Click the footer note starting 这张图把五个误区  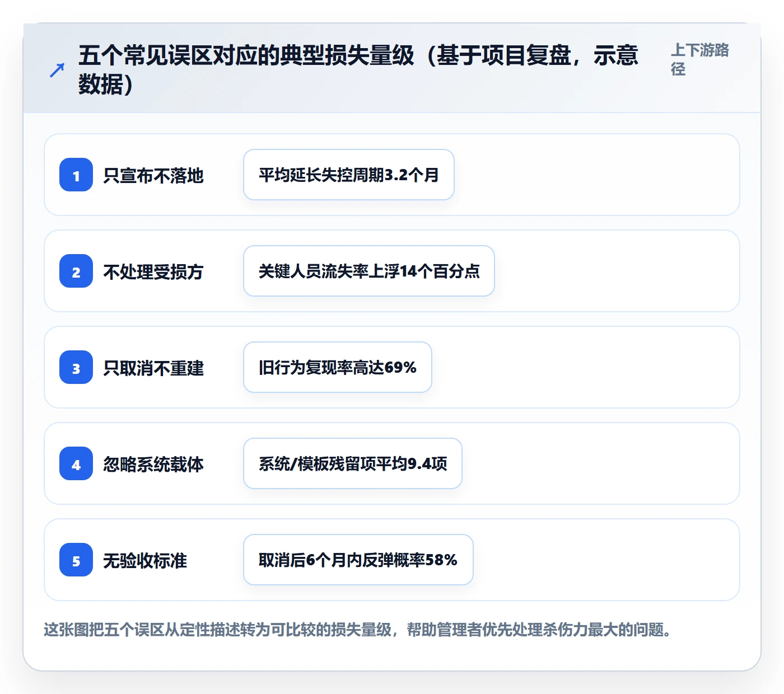click(357, 630)
